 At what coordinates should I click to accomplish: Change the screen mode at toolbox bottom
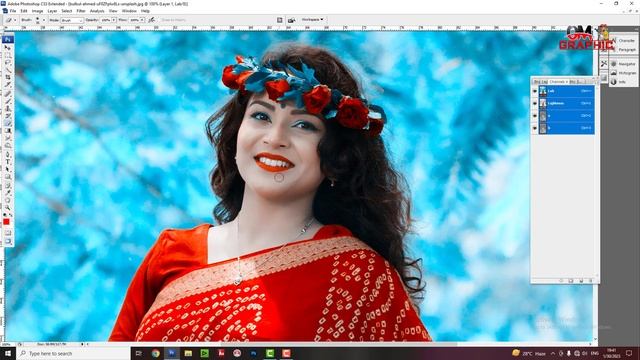coord(8,242)
